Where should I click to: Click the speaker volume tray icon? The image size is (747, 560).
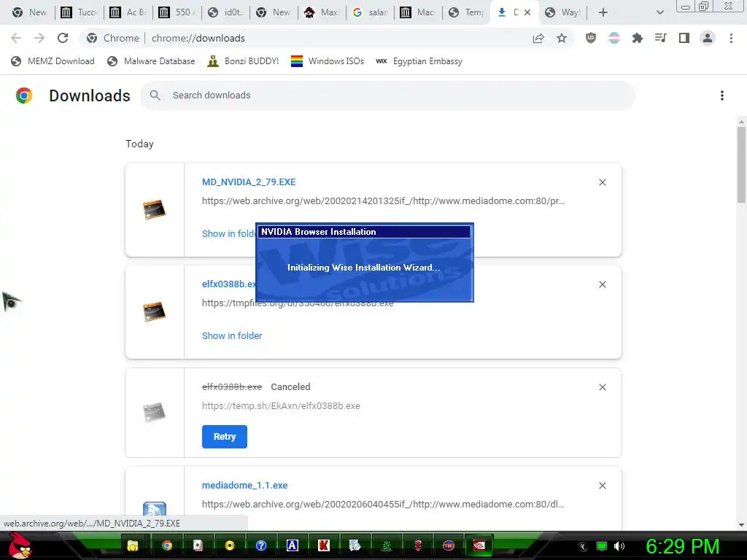pos(619,546)
